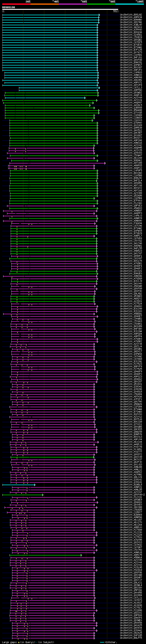This screenshot has height=644, width=146.
Task: Select the UniRef100_B5A4H8 entry
Action: [131, 110]
